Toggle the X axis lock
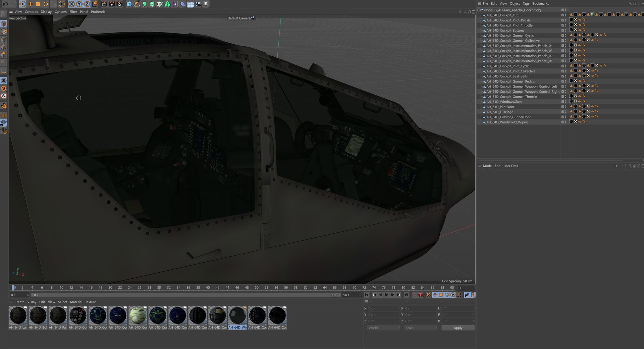This screenshot has width=644, height=349. click(x=71, y=4)
